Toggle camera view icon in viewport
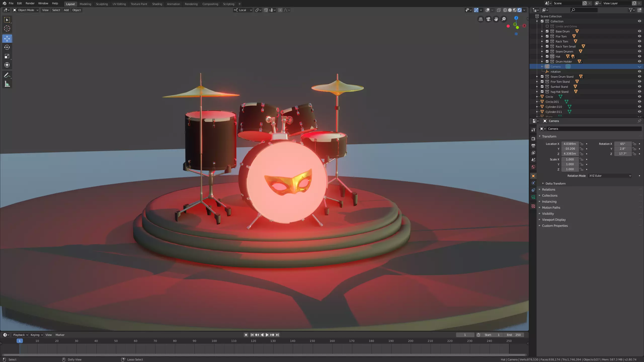The width and height of the screenshot is (644, 362). (488, 19)
